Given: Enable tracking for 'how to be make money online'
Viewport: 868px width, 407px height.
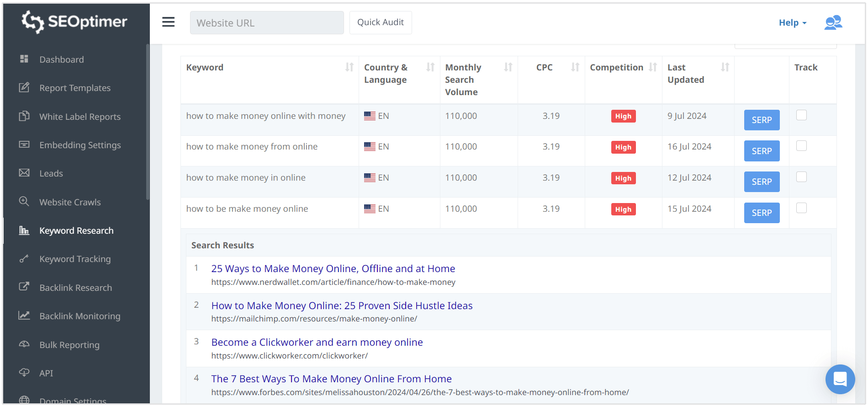Looking at the screenshot, I should (x=801, y=208).
